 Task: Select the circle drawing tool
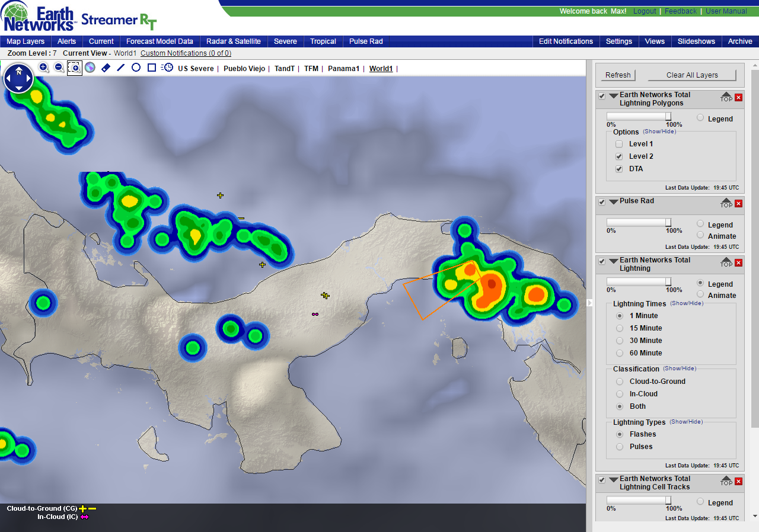(136, 68)
